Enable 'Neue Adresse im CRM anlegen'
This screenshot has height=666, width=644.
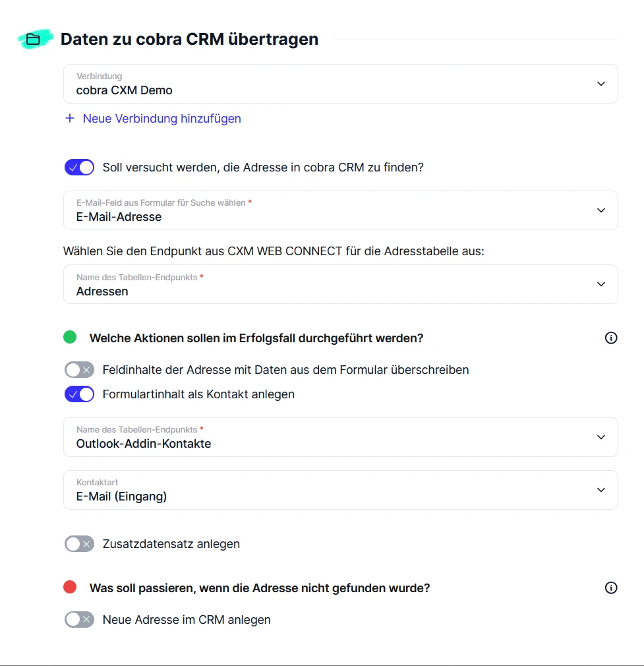[79, 619]
